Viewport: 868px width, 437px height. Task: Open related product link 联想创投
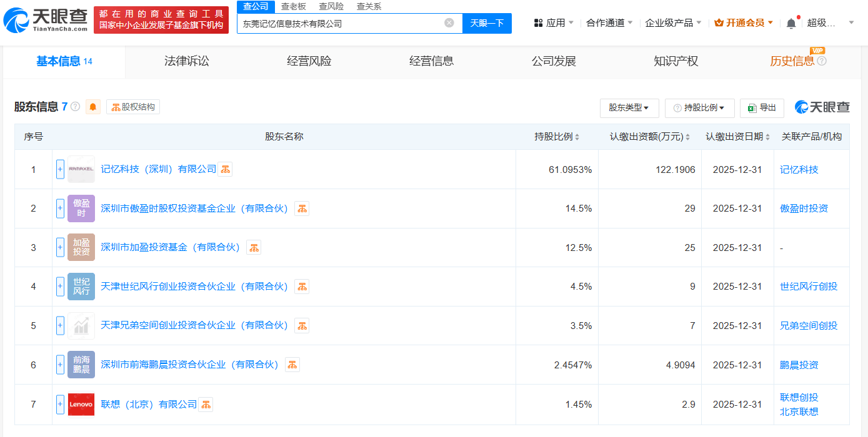tap(799, 397)
